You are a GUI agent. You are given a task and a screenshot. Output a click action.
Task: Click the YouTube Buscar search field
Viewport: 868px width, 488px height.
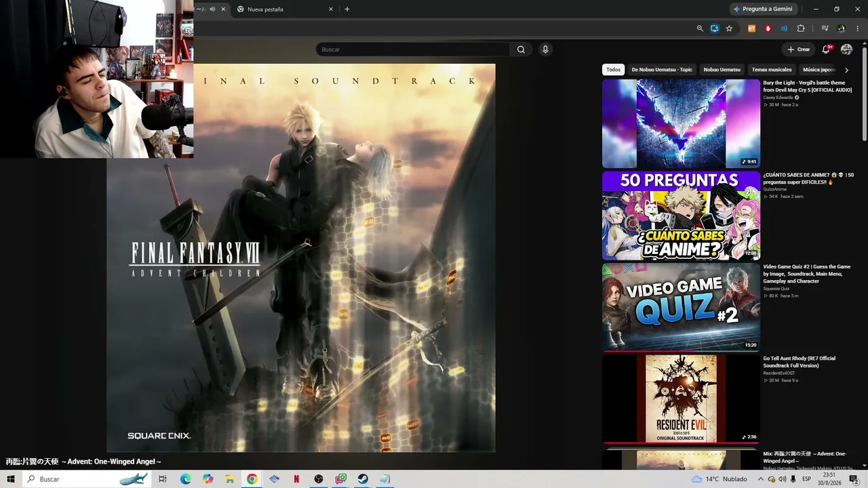pos(413,49)
